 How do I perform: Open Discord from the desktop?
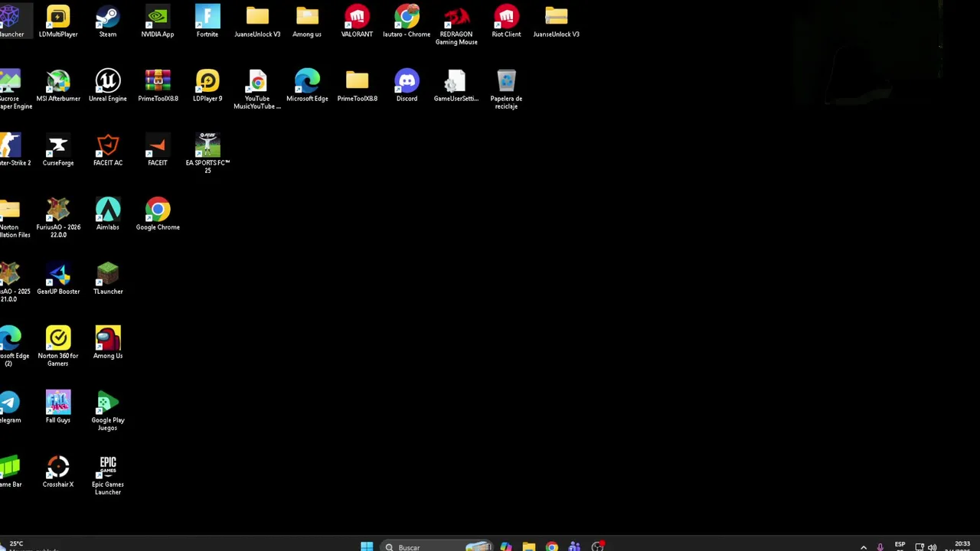click(x=407, y=86)
